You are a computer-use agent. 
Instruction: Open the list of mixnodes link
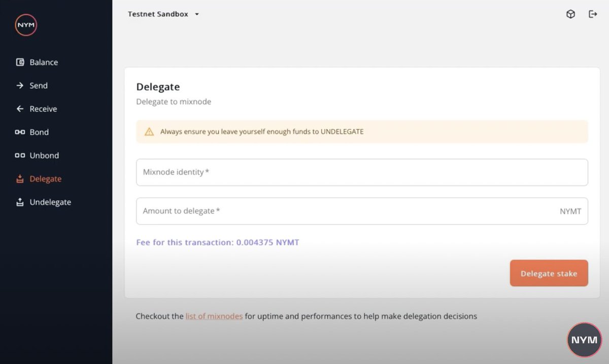[x=214, y=316]
